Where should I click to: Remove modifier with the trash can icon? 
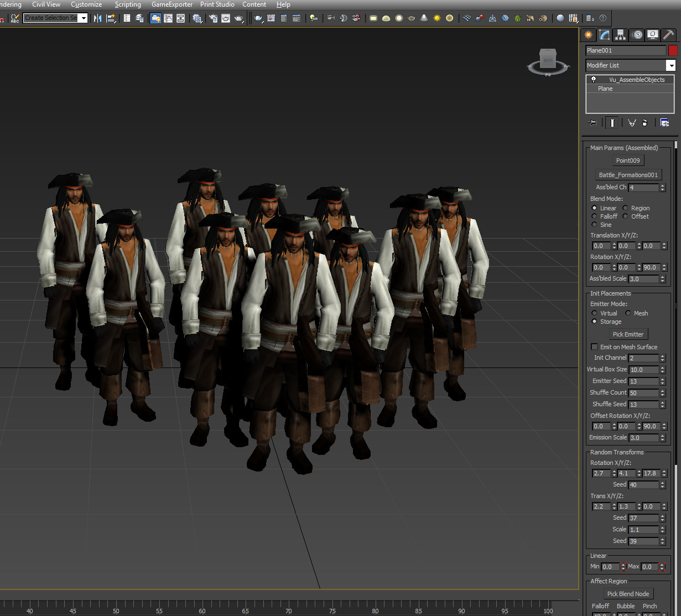click(x=645, y=123)
